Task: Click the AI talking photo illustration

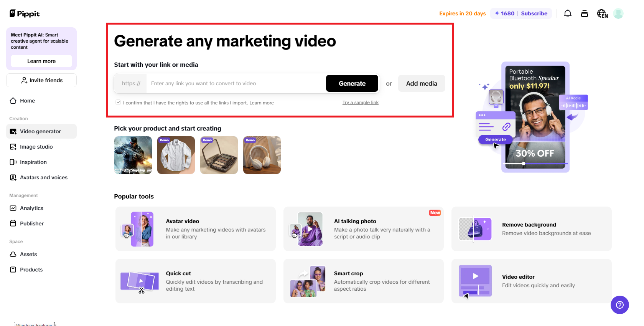Action: click(306, 229)
